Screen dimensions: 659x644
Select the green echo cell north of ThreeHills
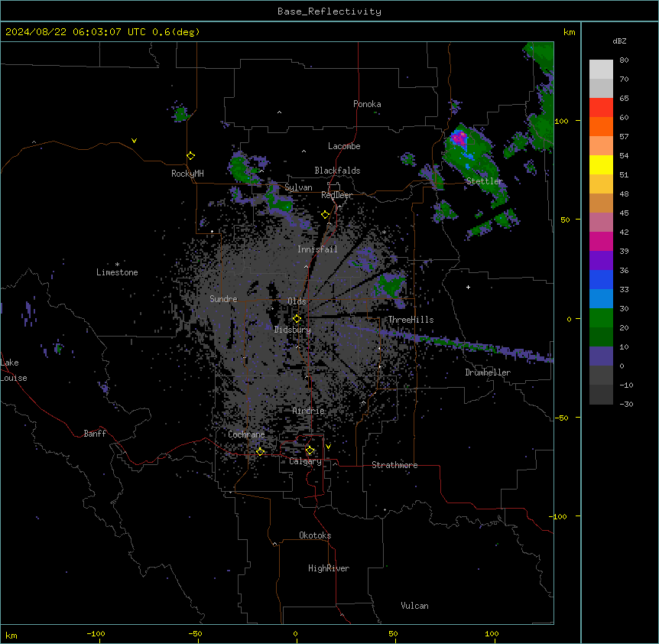click(x=391, y=285)
